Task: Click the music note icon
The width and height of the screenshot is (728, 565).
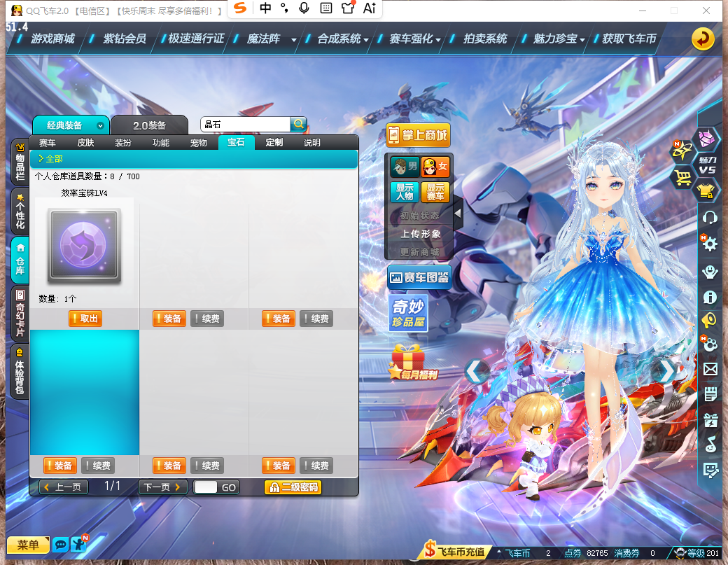Action: 710,444
